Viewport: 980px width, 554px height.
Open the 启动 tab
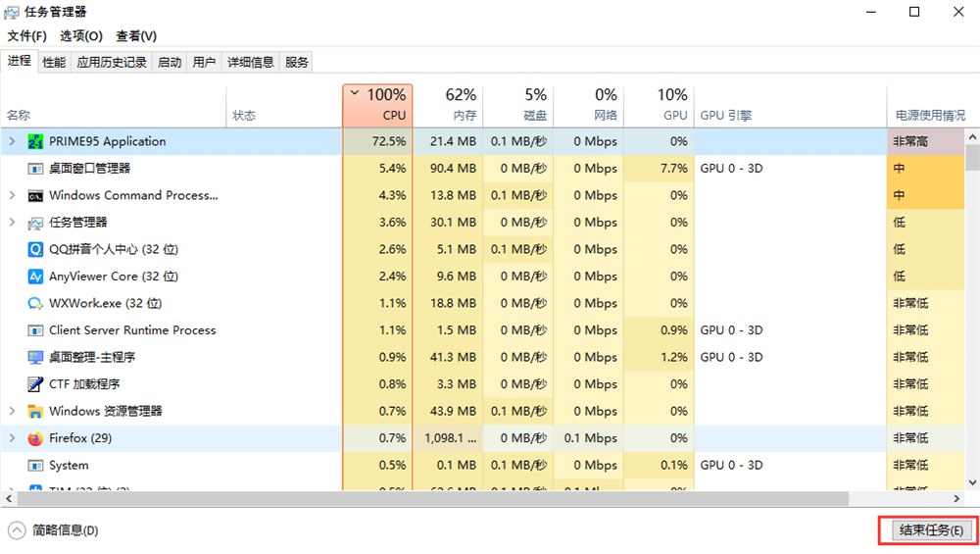tap(170, 62)
